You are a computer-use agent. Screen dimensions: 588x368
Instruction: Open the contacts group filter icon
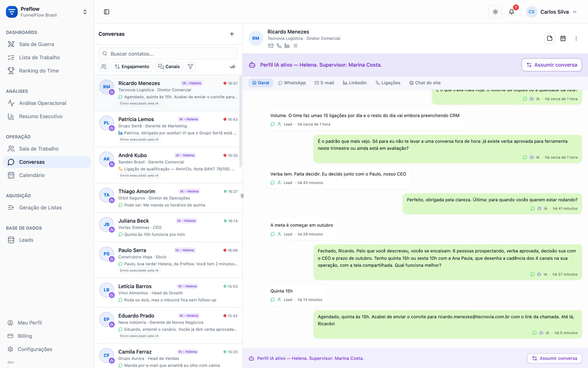point(104,67)
